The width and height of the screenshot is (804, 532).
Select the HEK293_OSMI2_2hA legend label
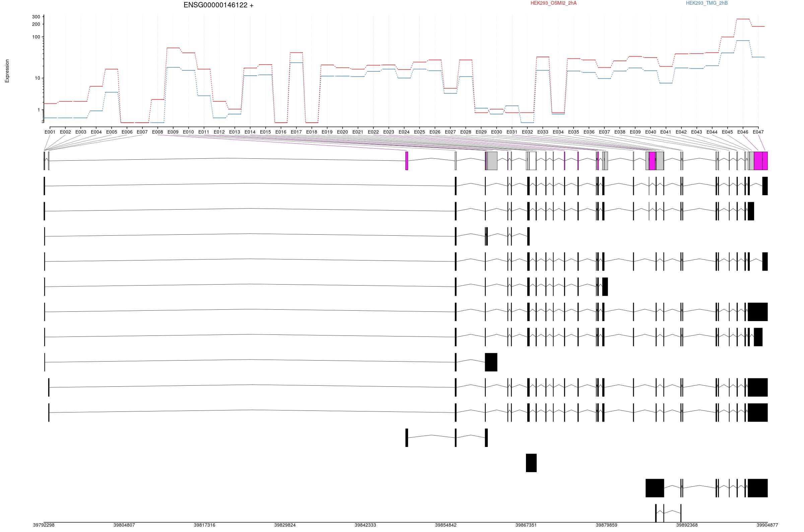(553, 3)
